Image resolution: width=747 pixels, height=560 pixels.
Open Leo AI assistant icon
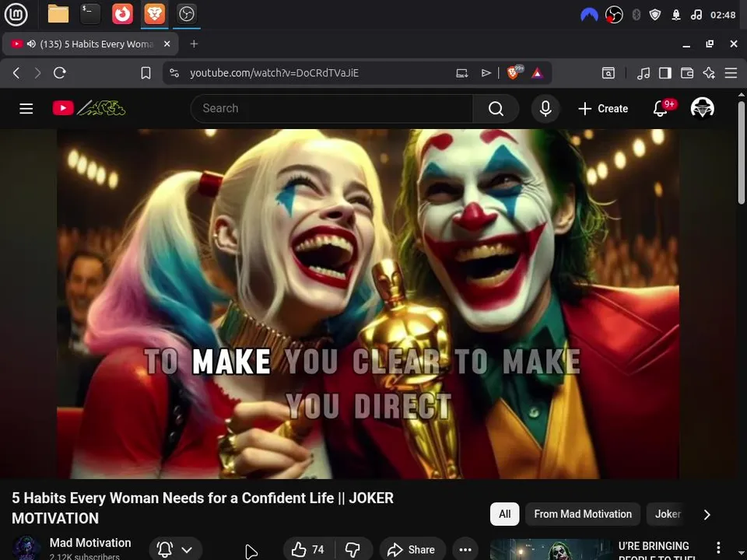click(x=709, y=73)
